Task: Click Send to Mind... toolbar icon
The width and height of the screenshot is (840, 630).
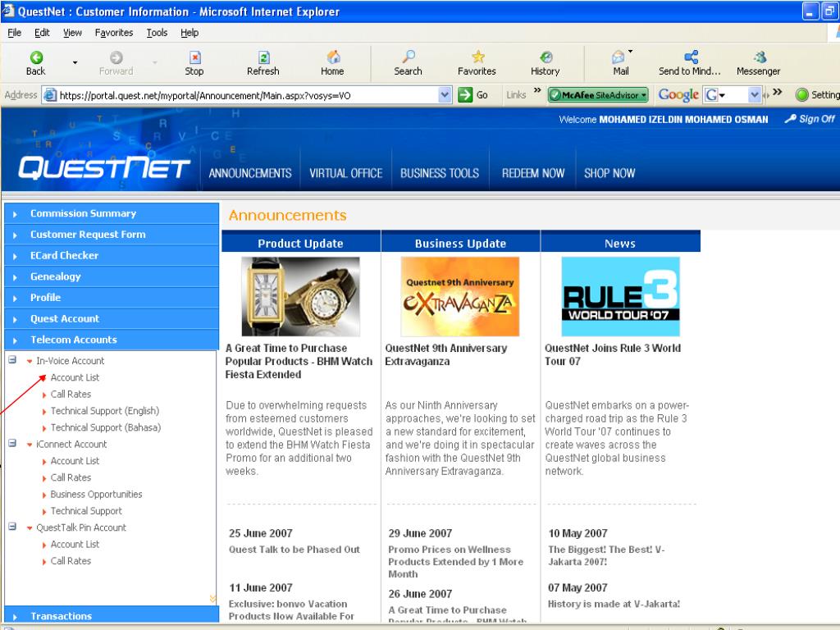Action: tap(691, 57)
